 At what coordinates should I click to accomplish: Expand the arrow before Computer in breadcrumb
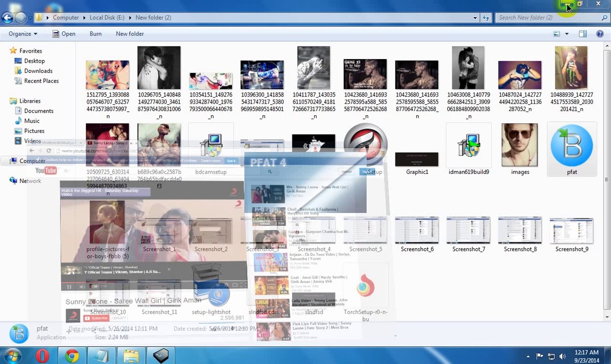coord(48,17)
